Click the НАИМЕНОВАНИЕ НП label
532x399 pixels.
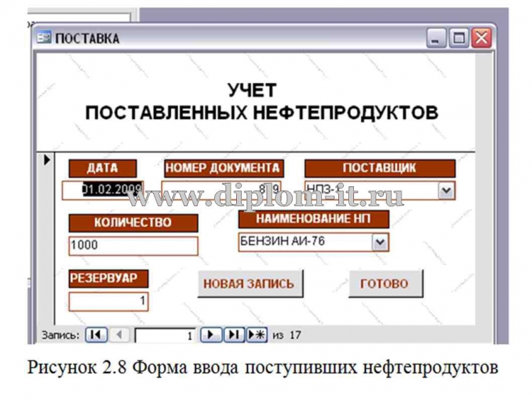[x=314, y=219]
